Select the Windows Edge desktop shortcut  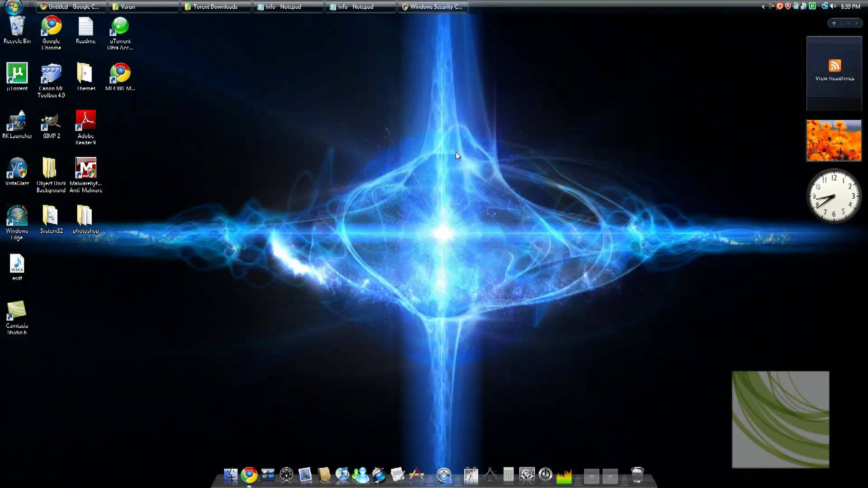pos(17,223)
